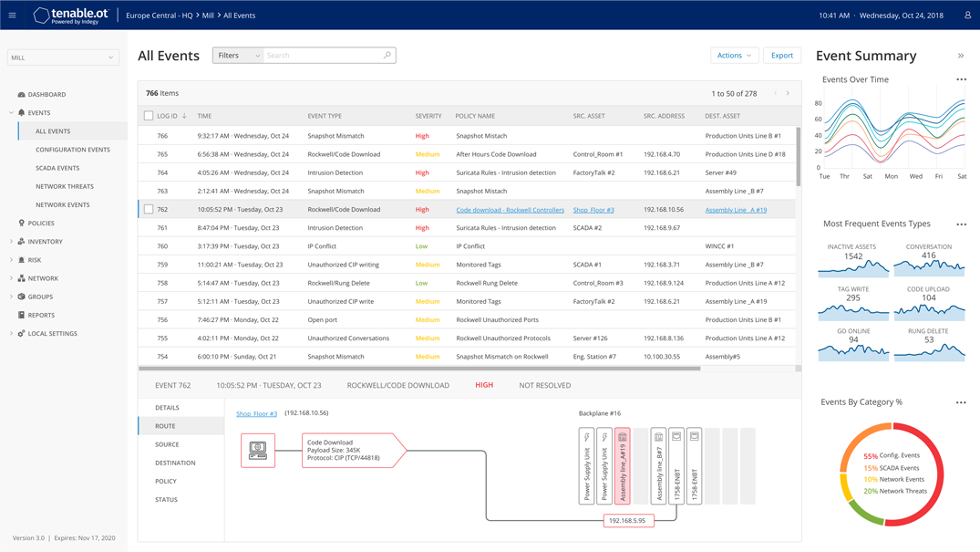Open Events Over Time options menu
Viewport: 980px width, 552px height.
(x=961, y=79)
